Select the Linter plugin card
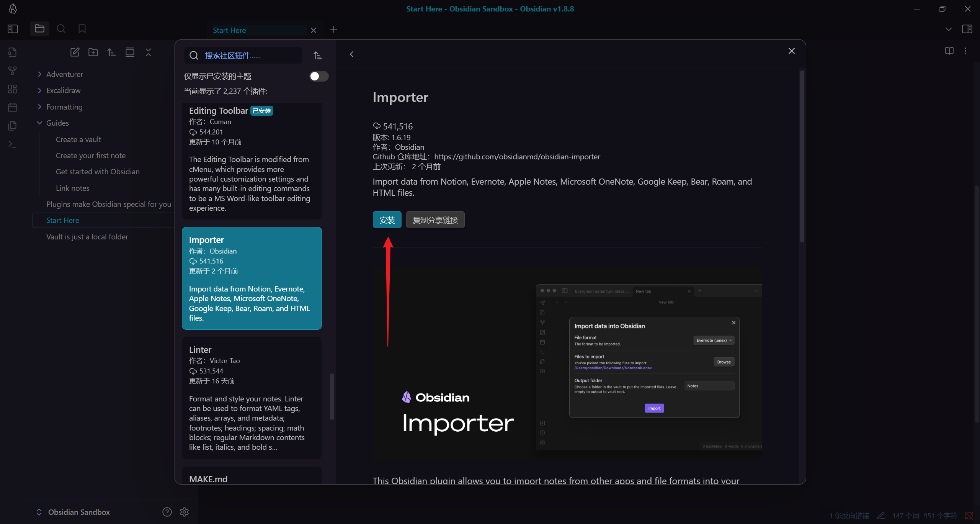This screenshot has width=980, height=524. (x=252, y=398)
